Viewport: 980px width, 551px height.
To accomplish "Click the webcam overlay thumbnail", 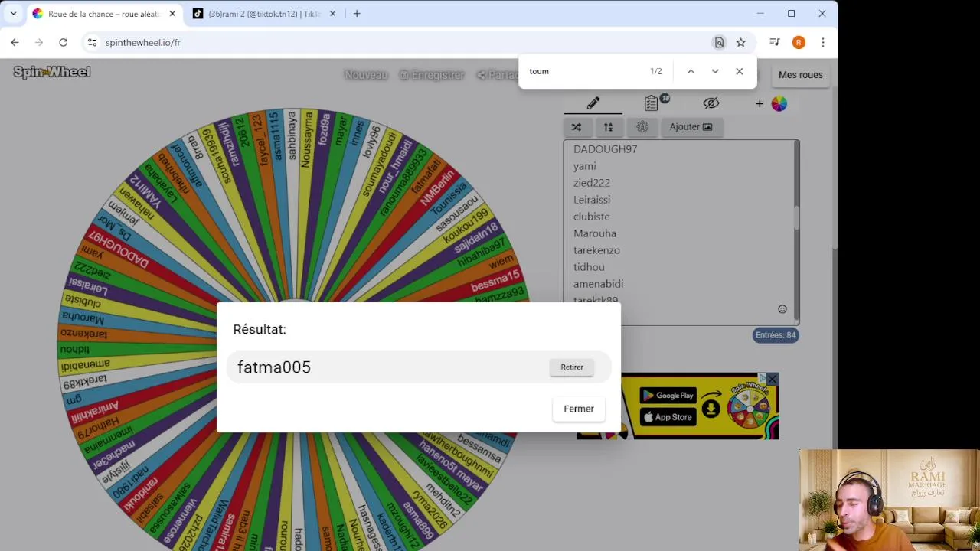I will click(x=889, y=500).
